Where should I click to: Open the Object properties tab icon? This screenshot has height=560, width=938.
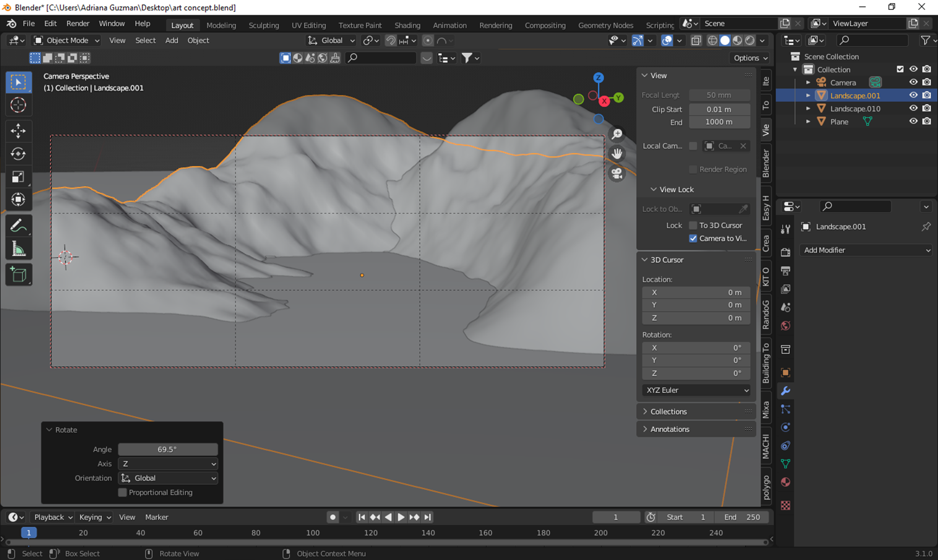(785, 372)
